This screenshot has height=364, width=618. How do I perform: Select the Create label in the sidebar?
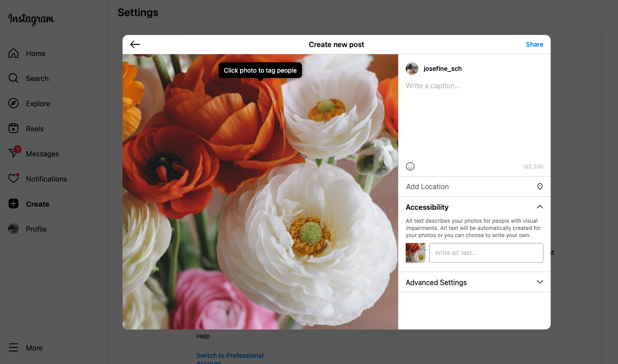click(x=38, y=204)
